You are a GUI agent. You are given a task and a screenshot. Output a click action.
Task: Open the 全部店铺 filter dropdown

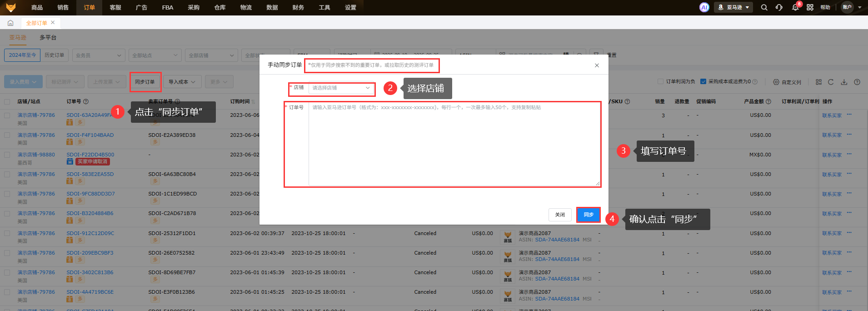[x=211, y=55]
